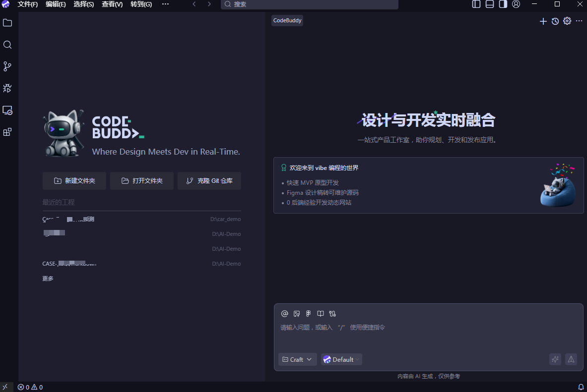Click the send message arrow icon

tap(571, 359)
